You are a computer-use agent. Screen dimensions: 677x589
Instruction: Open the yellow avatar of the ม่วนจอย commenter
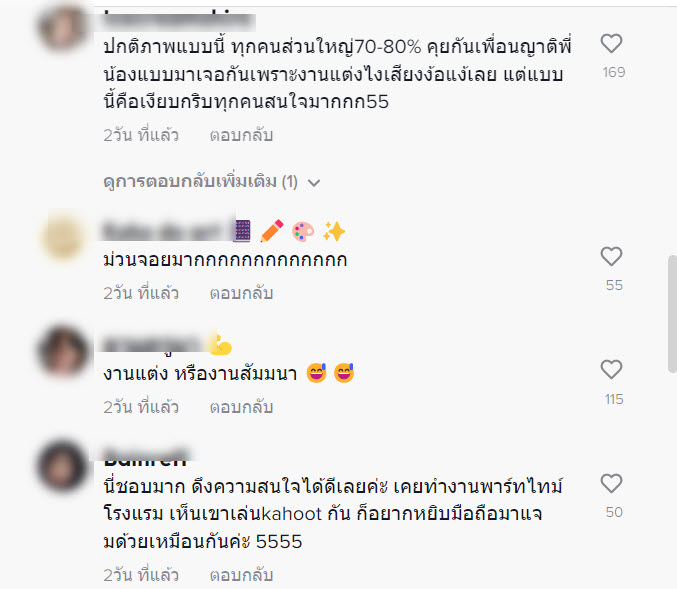(x=63, y=237)
